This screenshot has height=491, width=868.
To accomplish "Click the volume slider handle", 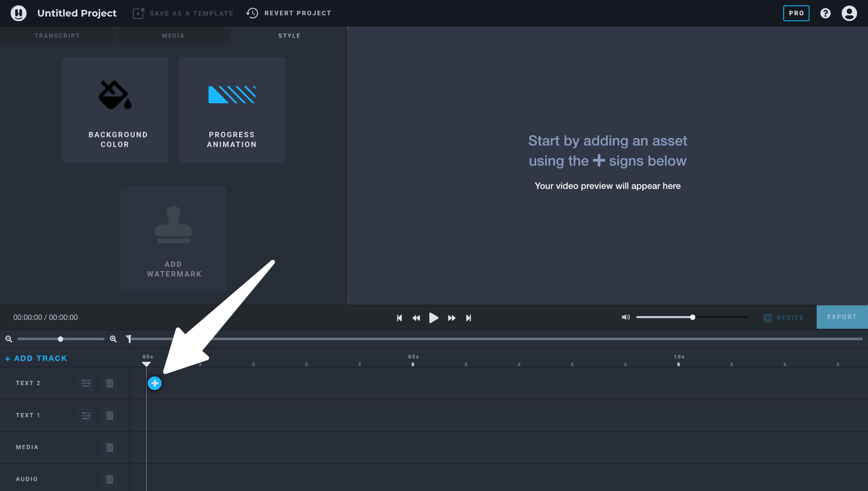I will [x=692, y=317].
